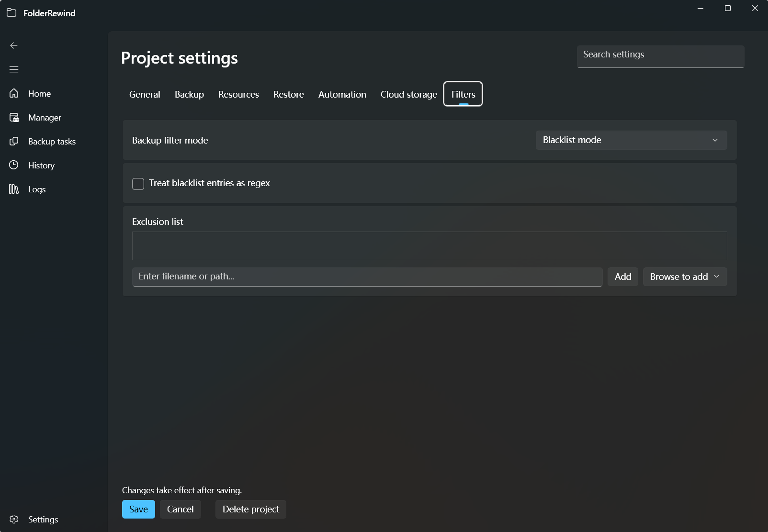Click the Add button
The image size is (768, 532).
coord(623,277)
